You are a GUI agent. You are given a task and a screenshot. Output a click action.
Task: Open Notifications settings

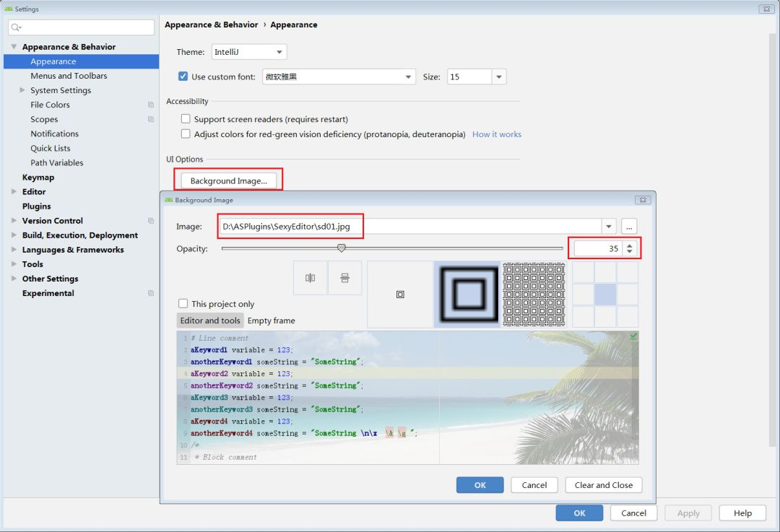[x=55, y=134]
